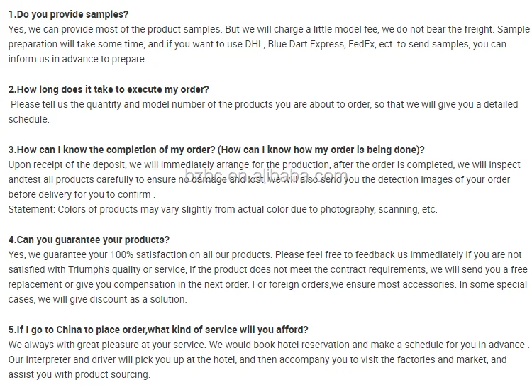Click the line "before delivery for you to confirm"
The image size is (532, 392).
[82, 194]
